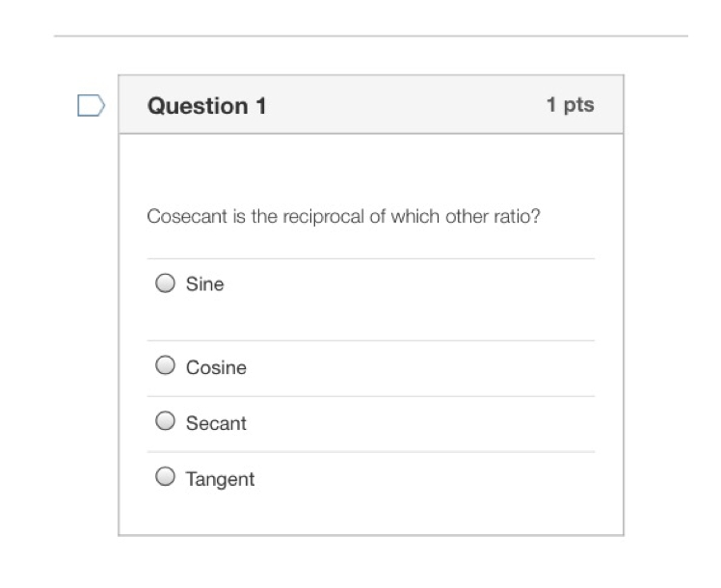Click the Question 1 heading
721x588 pixels.
[207, 106]
